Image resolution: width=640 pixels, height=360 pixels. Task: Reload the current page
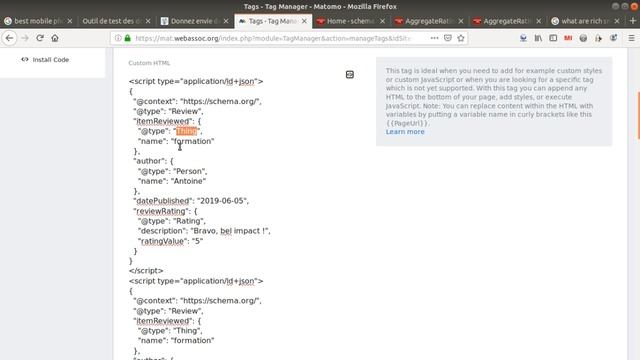[x=40, y=38]
